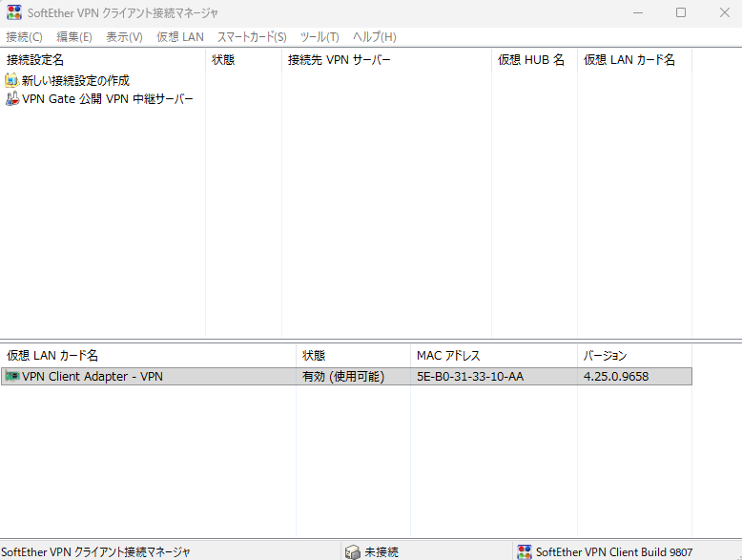Screen dimensions: 742x560
Task: Select the 有効 (使用可能) status cell
Action: tap(343, 377)
